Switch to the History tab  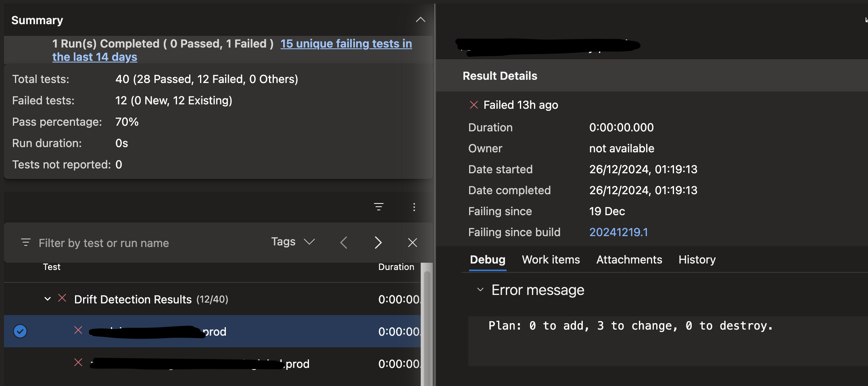tap(697, 259)
